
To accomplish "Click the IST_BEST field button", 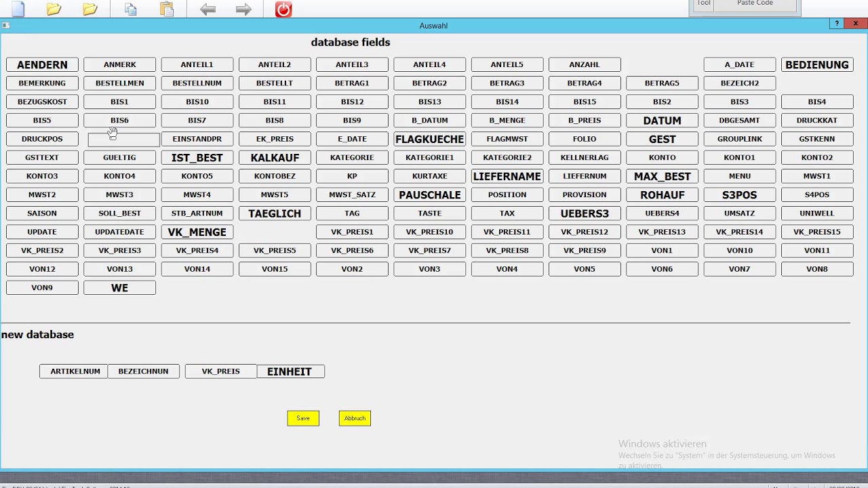I will point(197,158).
